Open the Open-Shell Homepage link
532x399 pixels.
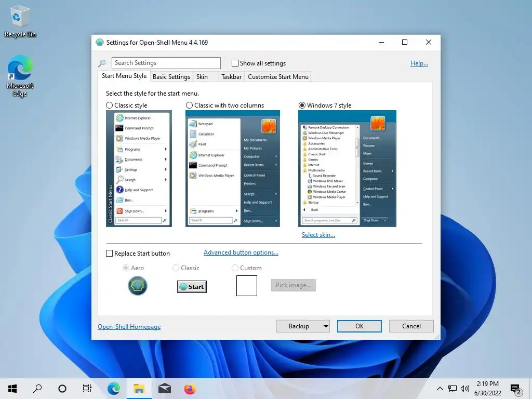point(129,327)
